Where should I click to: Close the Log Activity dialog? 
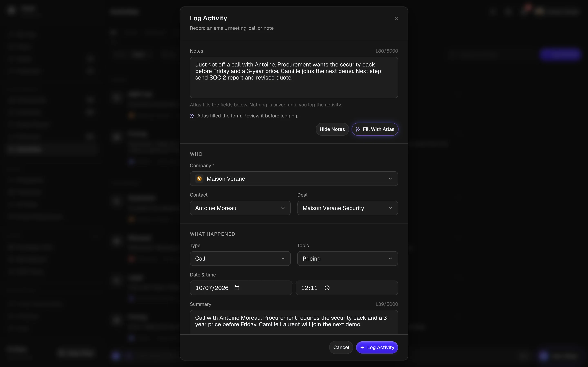396,18
